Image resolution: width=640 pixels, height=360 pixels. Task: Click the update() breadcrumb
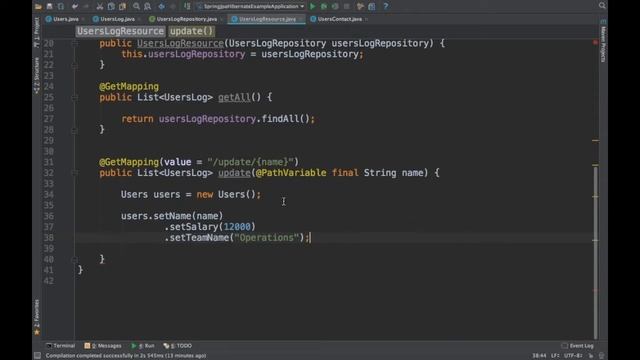click(191, 31)
